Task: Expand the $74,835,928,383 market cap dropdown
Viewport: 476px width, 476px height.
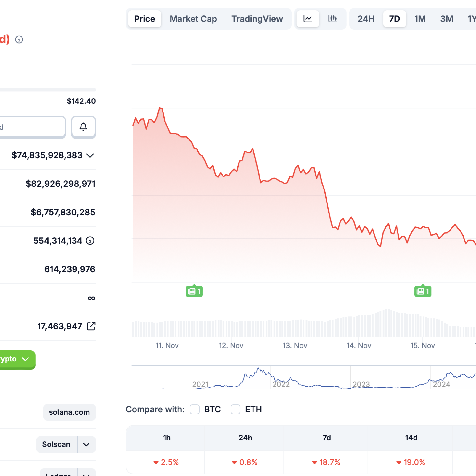Action: (90, 155)
